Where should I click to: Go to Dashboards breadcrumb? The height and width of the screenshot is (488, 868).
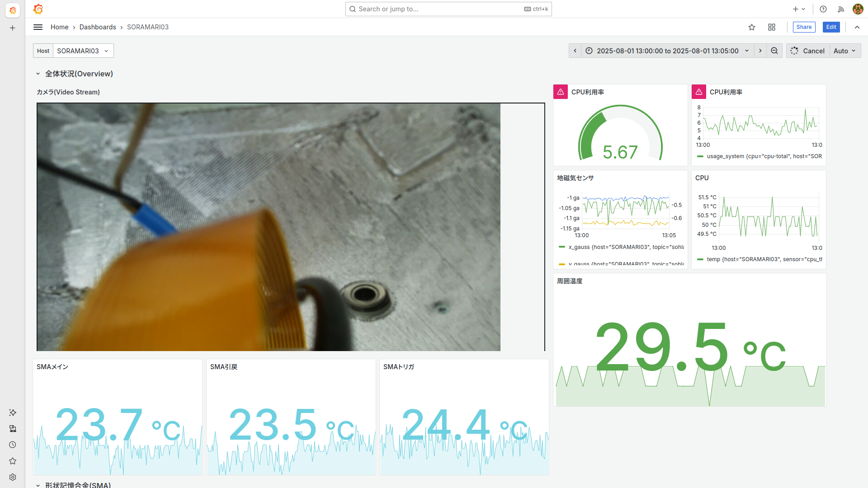(98, 27)
